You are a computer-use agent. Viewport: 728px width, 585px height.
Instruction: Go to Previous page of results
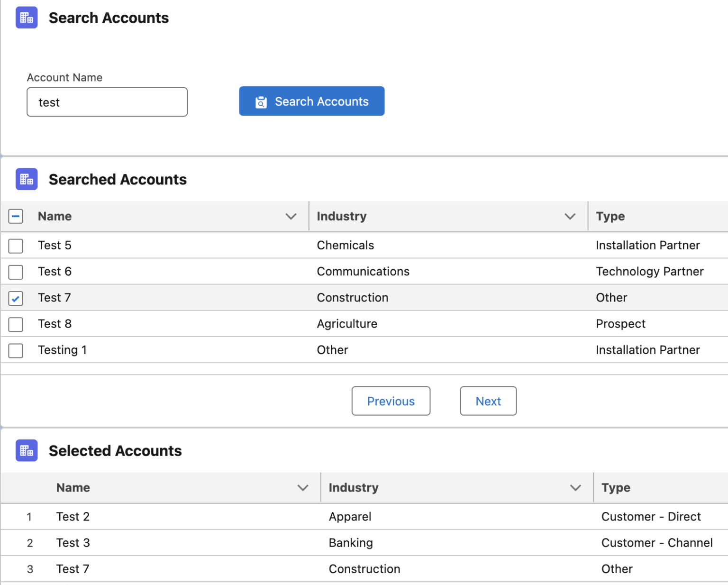(391, 401)
